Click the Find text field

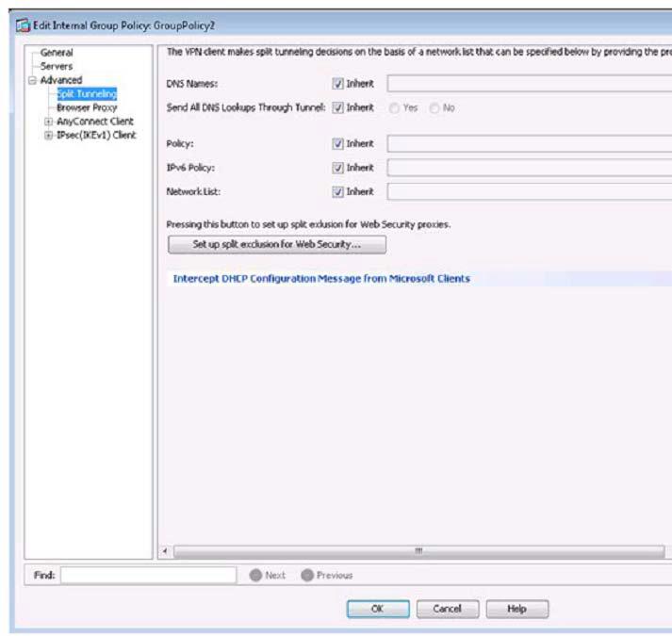point(148,575)
